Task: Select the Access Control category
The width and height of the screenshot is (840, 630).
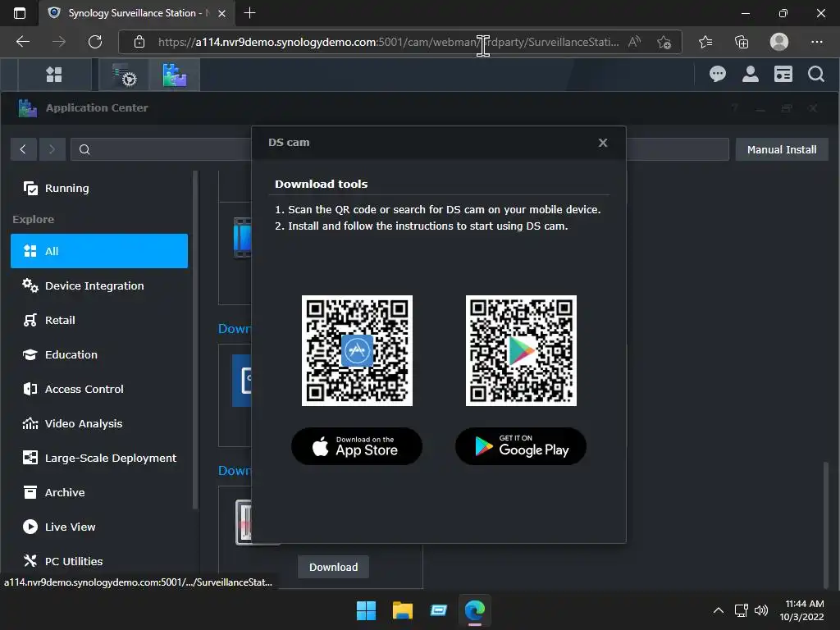Action: 99,389
